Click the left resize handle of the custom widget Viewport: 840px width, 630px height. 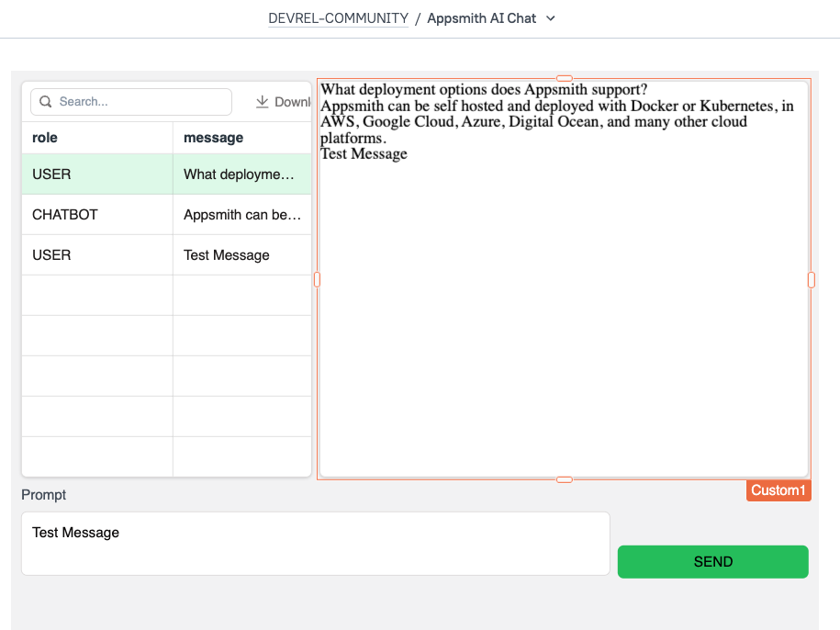[317, 279]
